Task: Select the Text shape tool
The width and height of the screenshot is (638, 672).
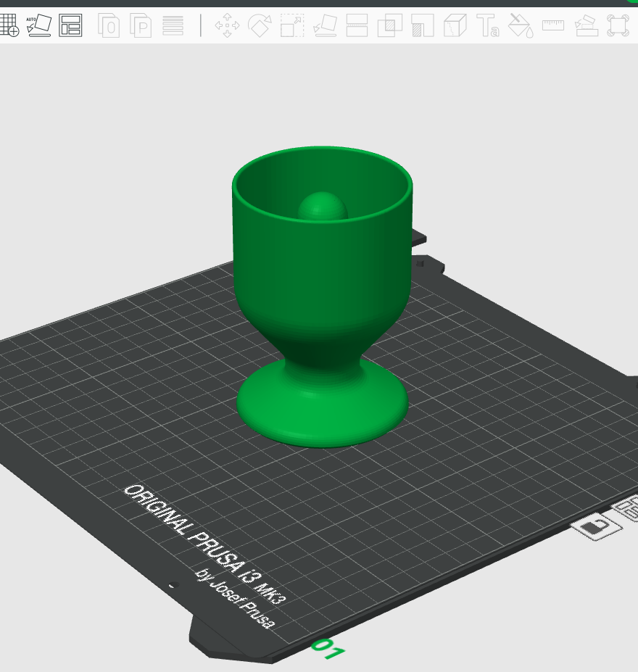Action: 488,25
